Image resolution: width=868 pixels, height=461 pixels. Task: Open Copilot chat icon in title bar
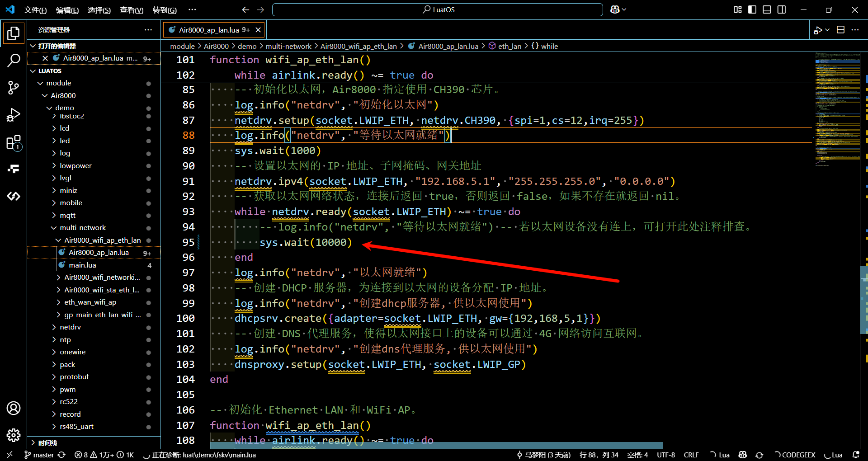[x=615, y=9]
